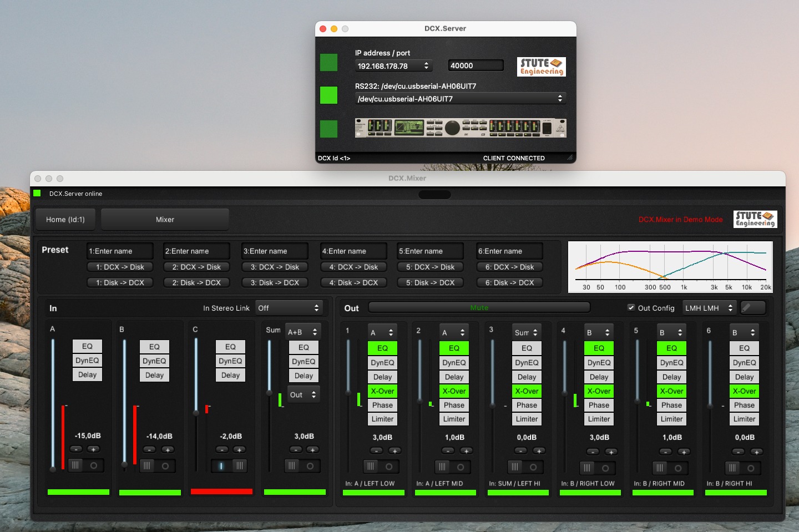799x532 pixels.
Task: Click the Behringer DCX device image
Action: 460,128
